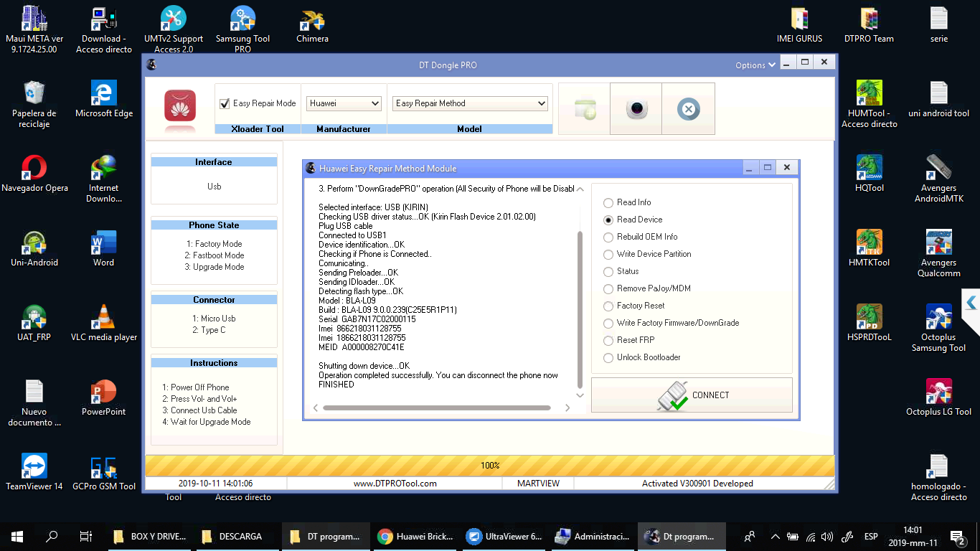The image size is (980, 551).
Task: Open BOX Y DRIVE folder taskbar item
Action: point(149,536)
